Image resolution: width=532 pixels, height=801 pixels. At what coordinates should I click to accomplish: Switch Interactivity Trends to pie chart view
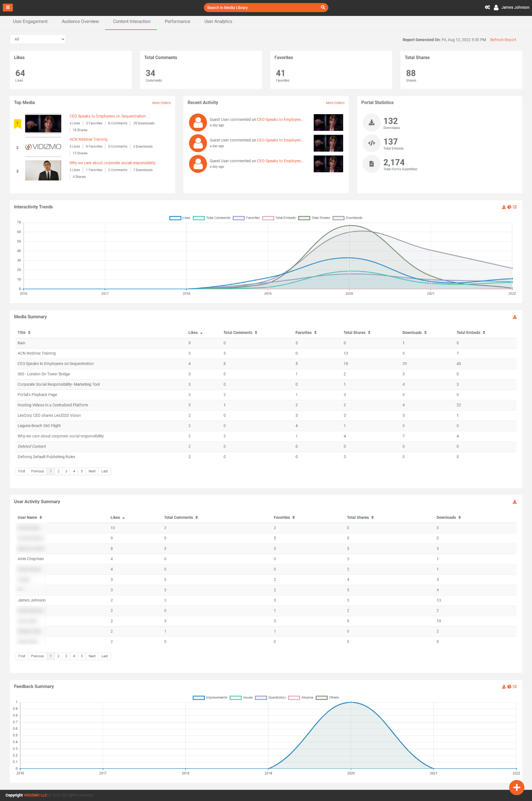[x=509, y=207]
